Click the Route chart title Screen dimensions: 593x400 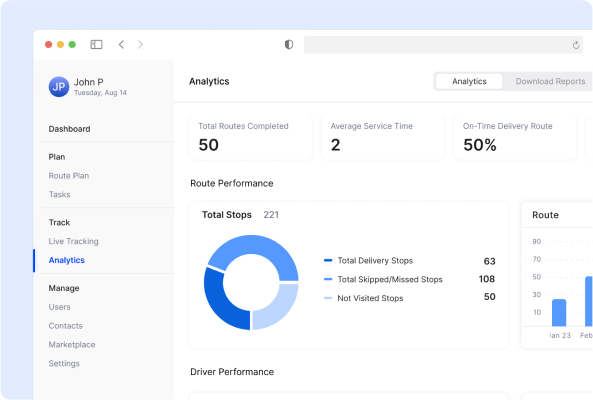[545, 215]
